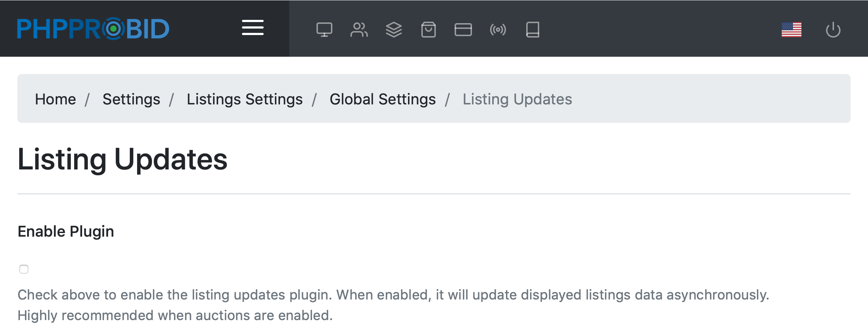Screen dimensions: 868x323
Task: Open Global Settings breadcrumb
Action: 383,99
